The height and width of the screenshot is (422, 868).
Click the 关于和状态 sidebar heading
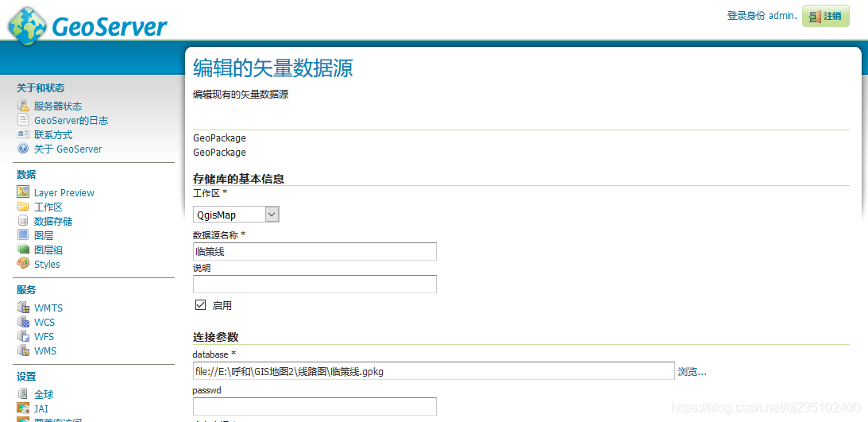pos(41,87)
